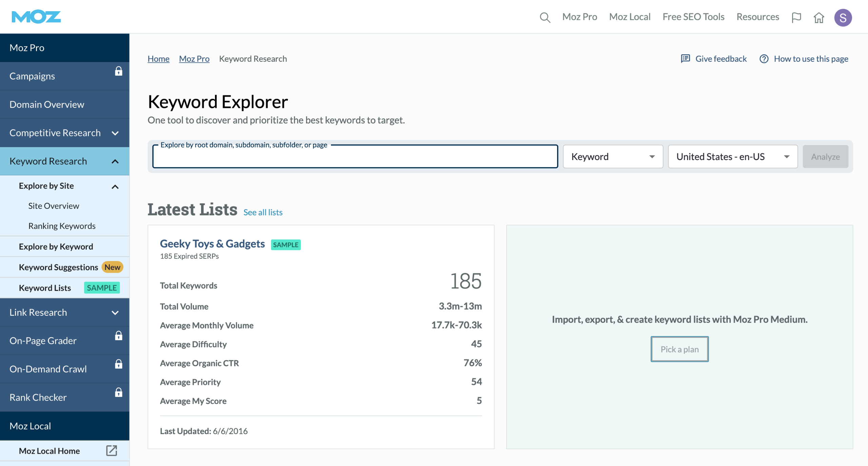Open the United States - en-US dropdown
Screen dimensions: 868x466
tap(732, 157)
